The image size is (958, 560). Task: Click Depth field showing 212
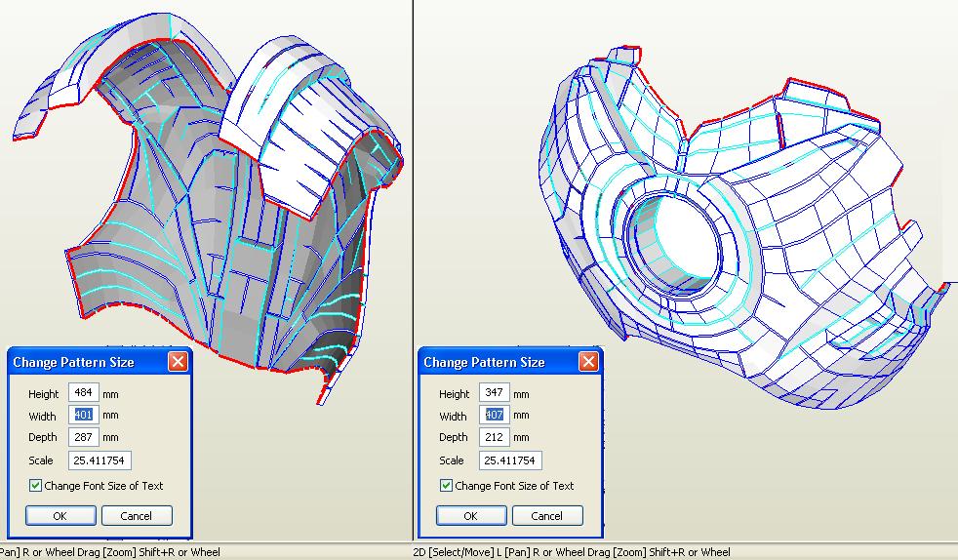(495, 437)
